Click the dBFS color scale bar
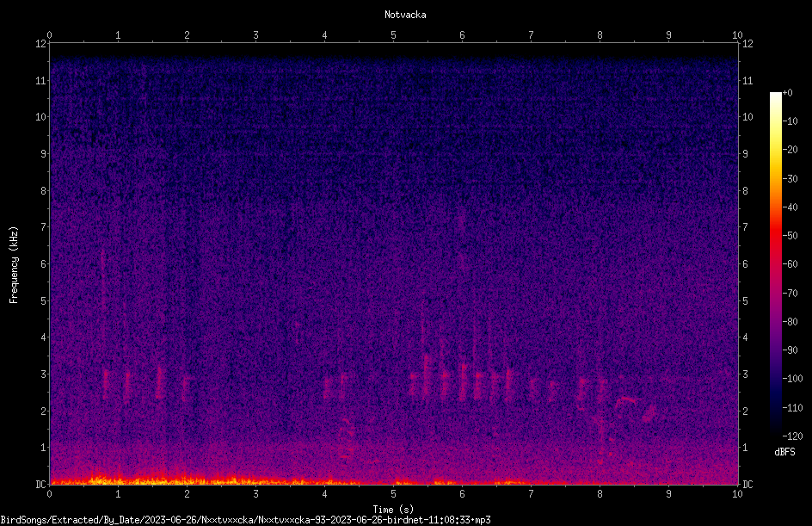Image resolution: width=812 pixels, height=526 pixels. coord(775,263)
